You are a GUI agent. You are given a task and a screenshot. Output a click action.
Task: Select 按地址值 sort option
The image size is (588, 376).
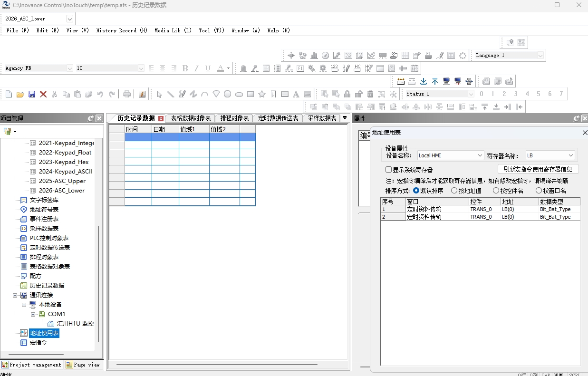pyautogui.click(x=454, y=191)
